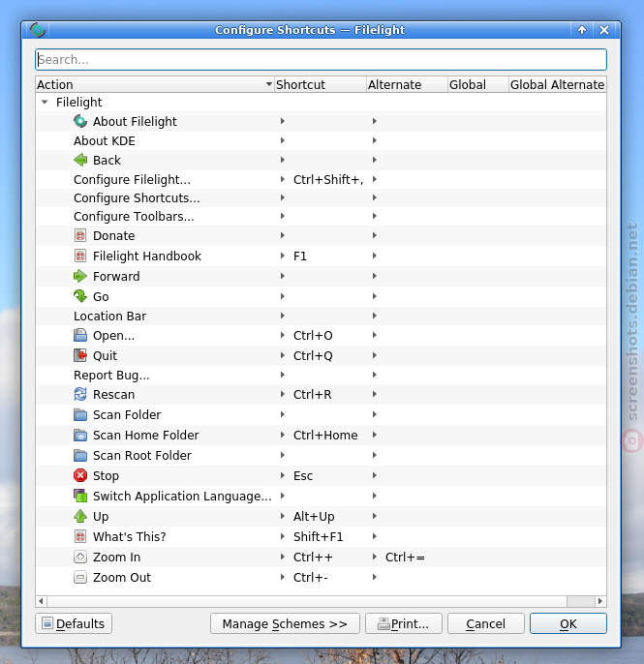Click the Filelight Handbook help icon
Viewport: 644px width, 664px height.
click(80, 256)
